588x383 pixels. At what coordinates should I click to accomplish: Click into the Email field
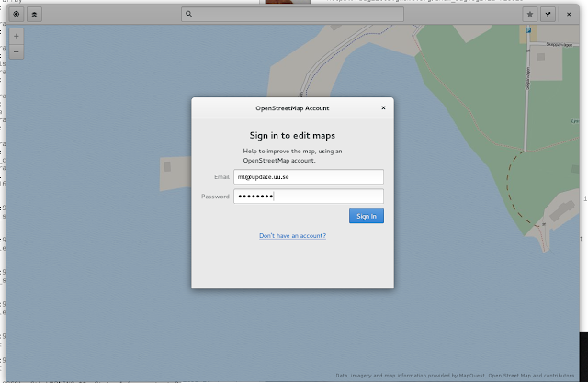point(309,177)
